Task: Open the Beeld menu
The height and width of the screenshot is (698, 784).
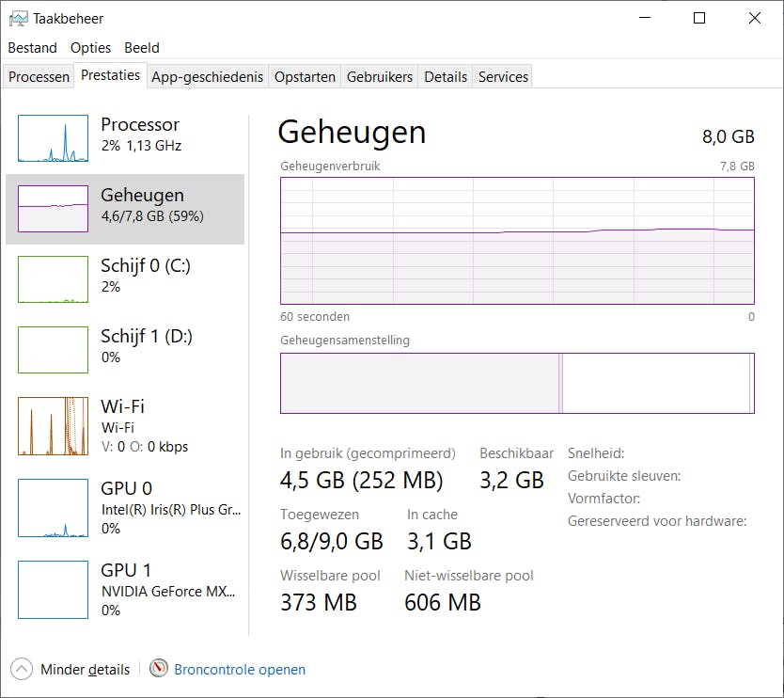Action: 141,47
